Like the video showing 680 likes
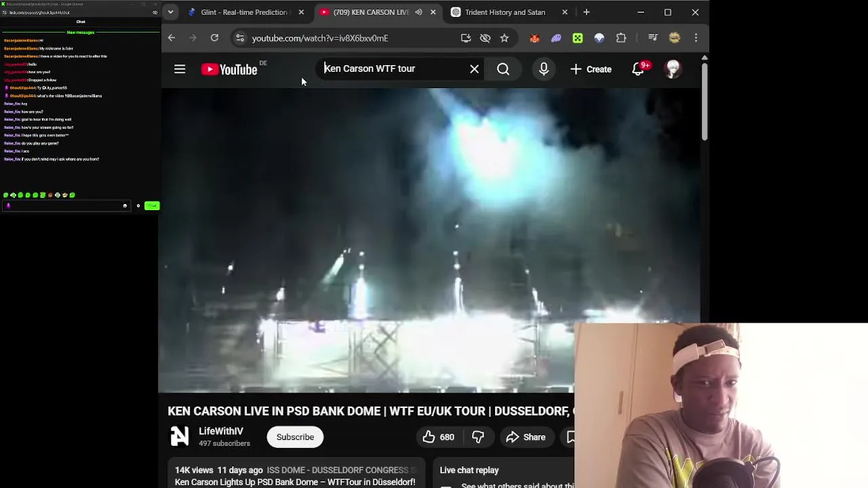868x488 pixels. (x=437, y=437)
